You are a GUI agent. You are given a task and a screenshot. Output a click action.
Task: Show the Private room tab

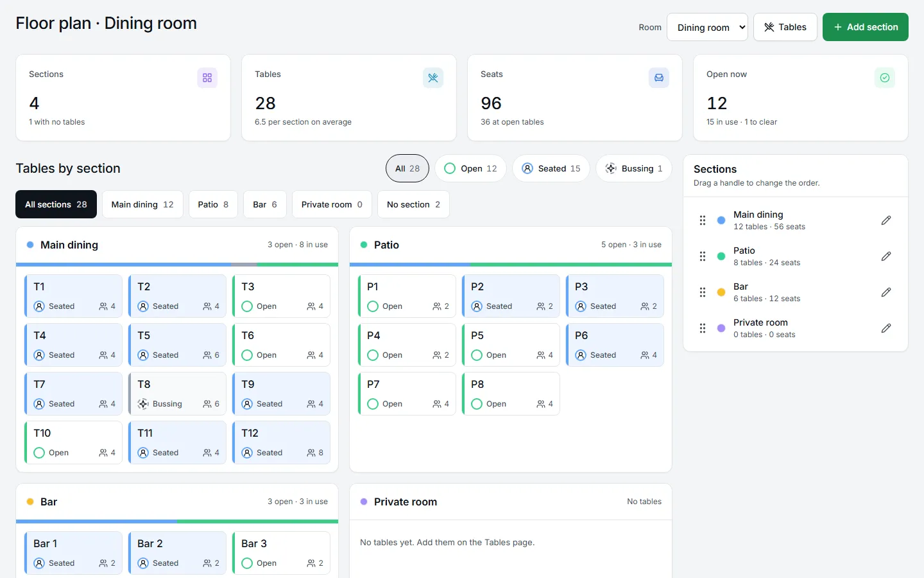pos(332,204)
